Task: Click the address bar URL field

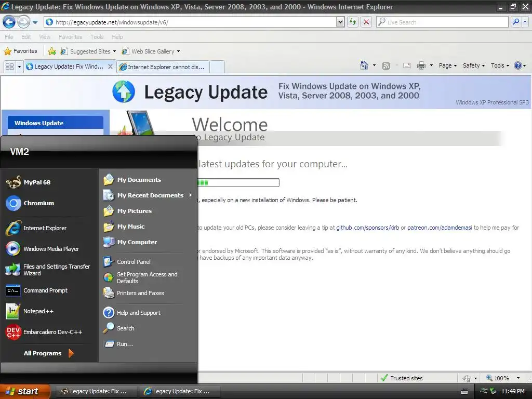Action: coord(191,22)
